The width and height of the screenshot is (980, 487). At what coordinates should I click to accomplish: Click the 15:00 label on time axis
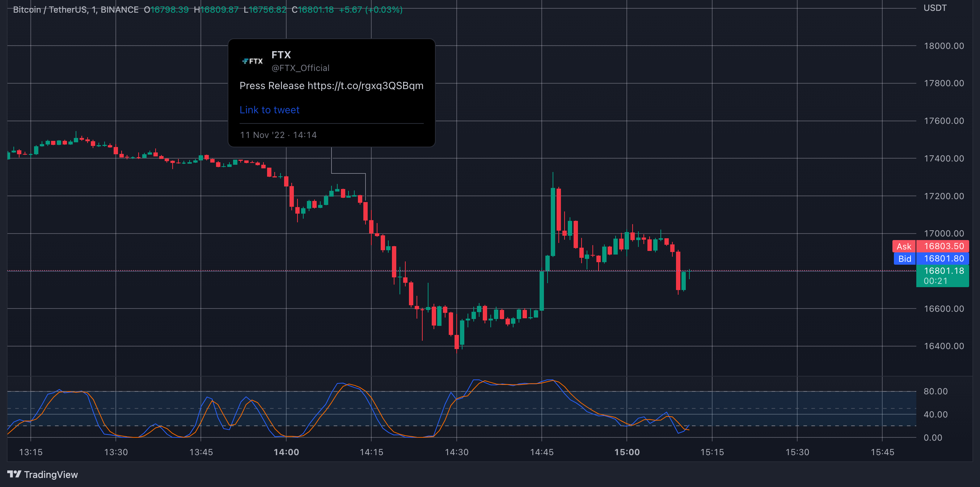(627, 452)
